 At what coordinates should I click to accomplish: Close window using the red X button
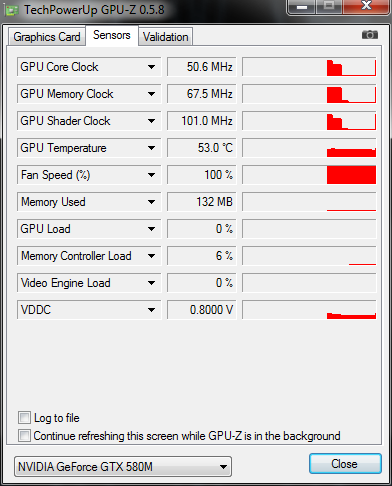pos(366,6)
